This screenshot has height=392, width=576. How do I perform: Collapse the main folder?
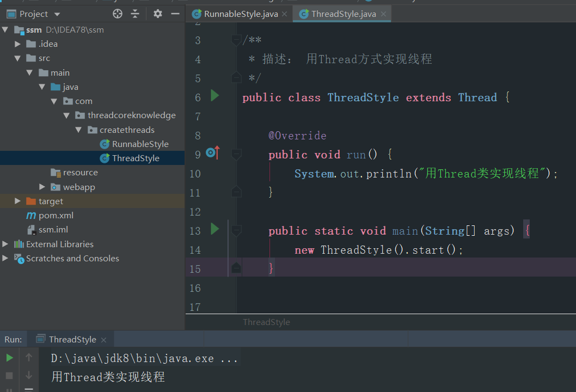coord(30,73)
